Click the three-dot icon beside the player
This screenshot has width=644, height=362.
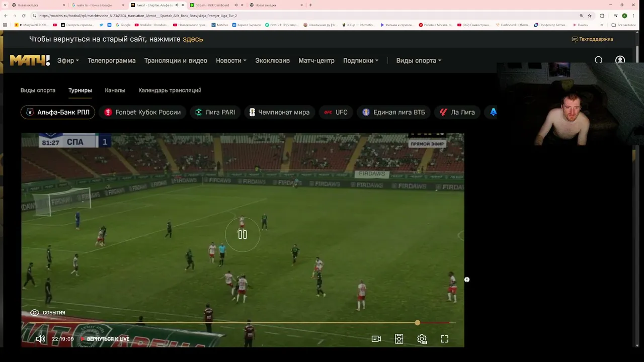[x=467, y=280]
